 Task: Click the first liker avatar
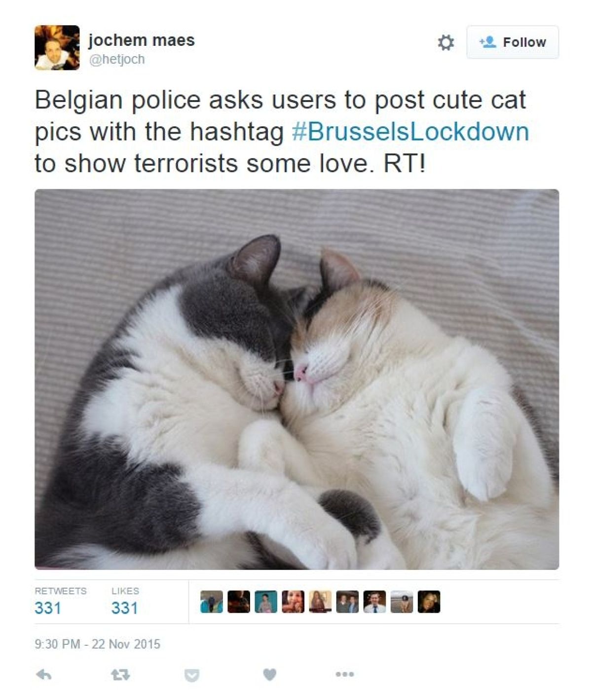212,602
